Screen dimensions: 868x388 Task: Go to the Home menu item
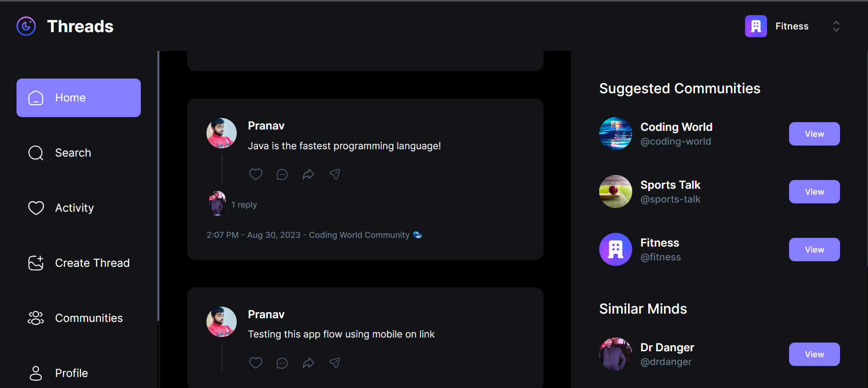[78, 98]
